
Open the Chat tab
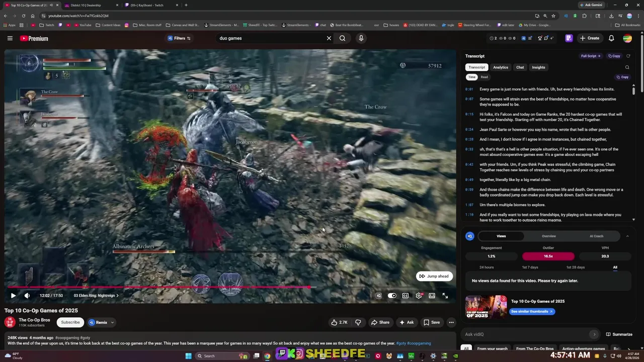tap(520, 67)
